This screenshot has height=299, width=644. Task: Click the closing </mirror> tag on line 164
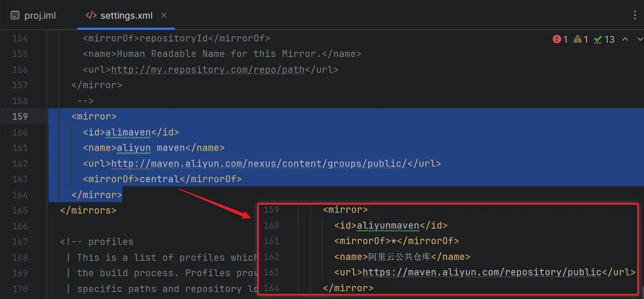coord(97,195)
